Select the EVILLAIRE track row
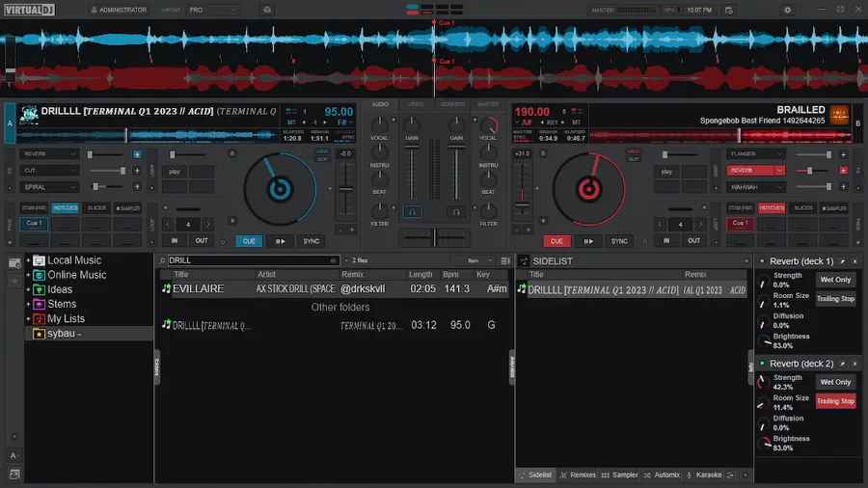 (x=335, y=288)
